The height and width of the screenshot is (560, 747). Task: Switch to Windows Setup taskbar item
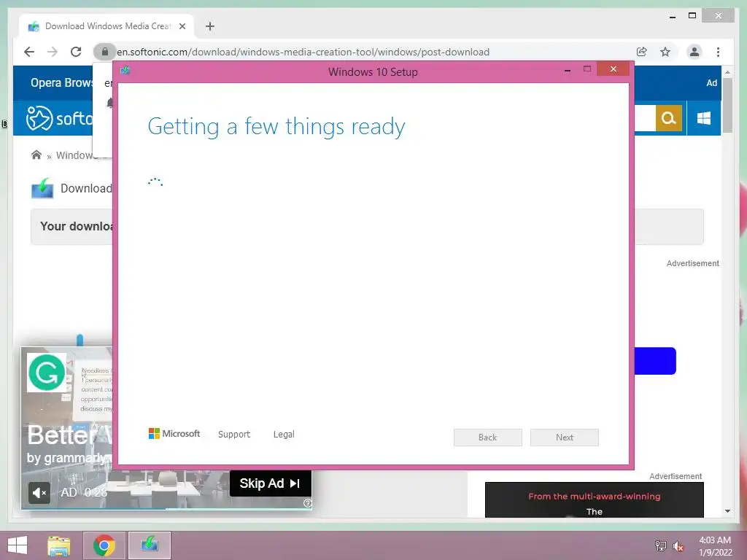coord(149,545)
